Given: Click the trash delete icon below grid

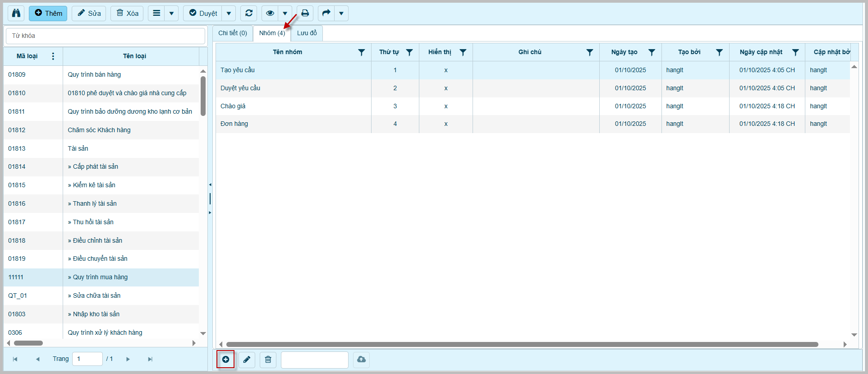Looking at the screenshot, I should [268, 360].
